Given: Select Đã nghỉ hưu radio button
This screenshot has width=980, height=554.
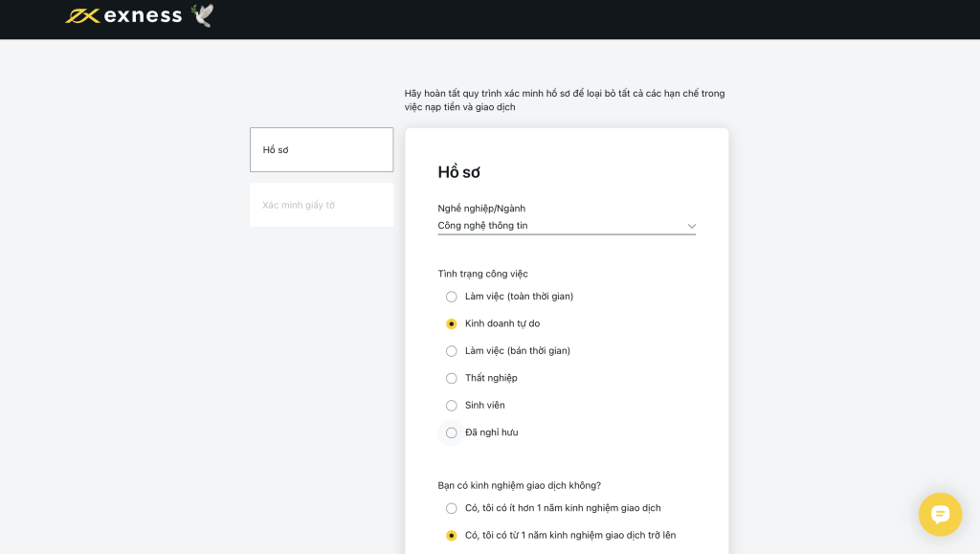Looking at the screenshot, I should point(452,432).
